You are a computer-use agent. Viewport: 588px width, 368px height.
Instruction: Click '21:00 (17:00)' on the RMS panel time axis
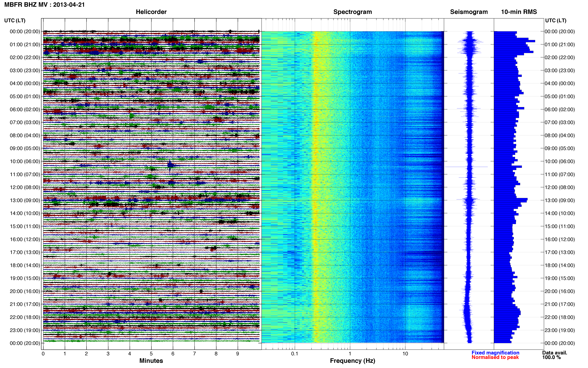click(x=560, y=304)
